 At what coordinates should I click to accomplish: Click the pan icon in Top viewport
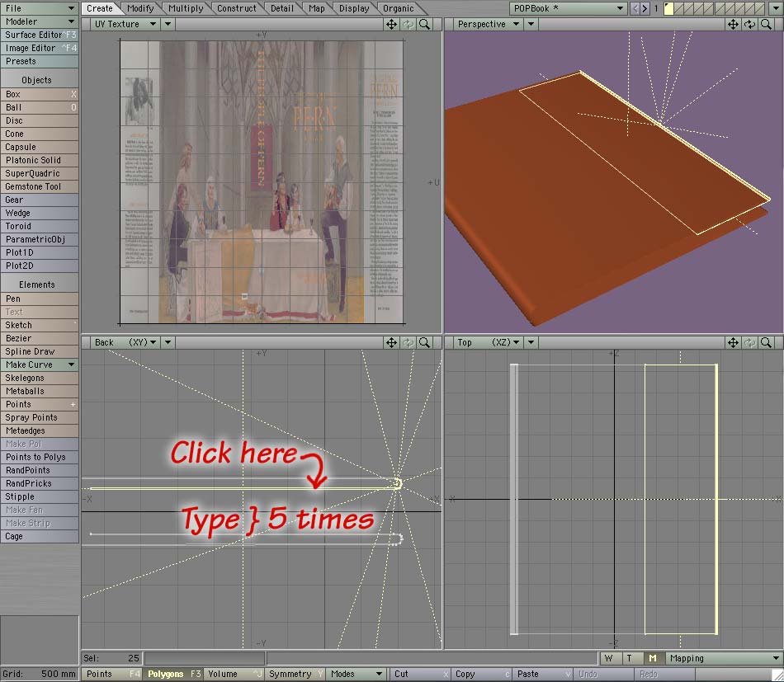pyautogui.click(x=733, y=342)
